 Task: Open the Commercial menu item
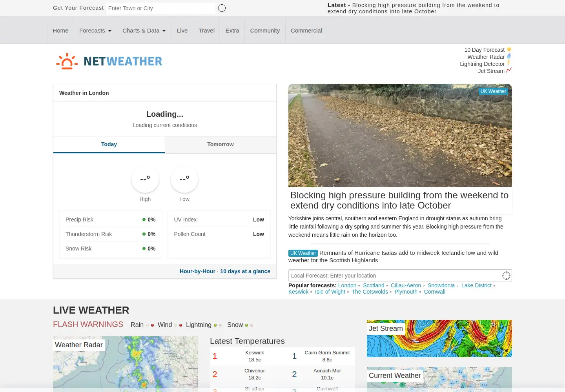tap(306, 31)
